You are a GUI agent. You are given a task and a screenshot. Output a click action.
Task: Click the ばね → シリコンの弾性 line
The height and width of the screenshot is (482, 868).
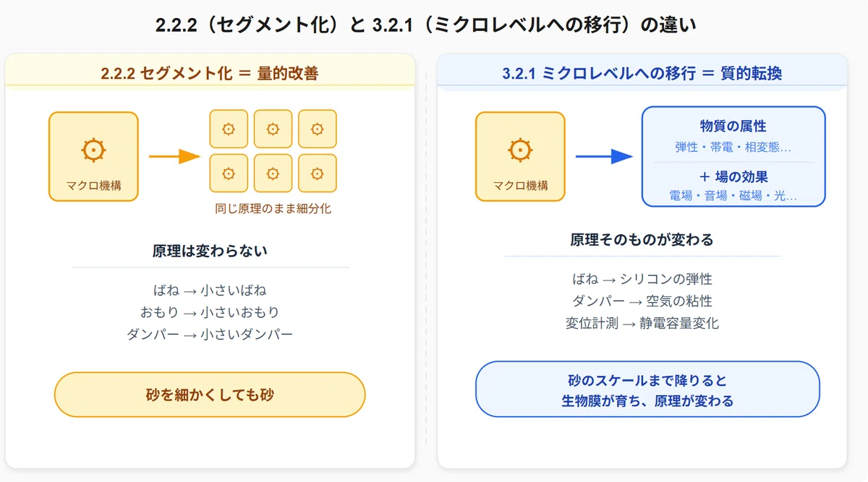[642, 279]
